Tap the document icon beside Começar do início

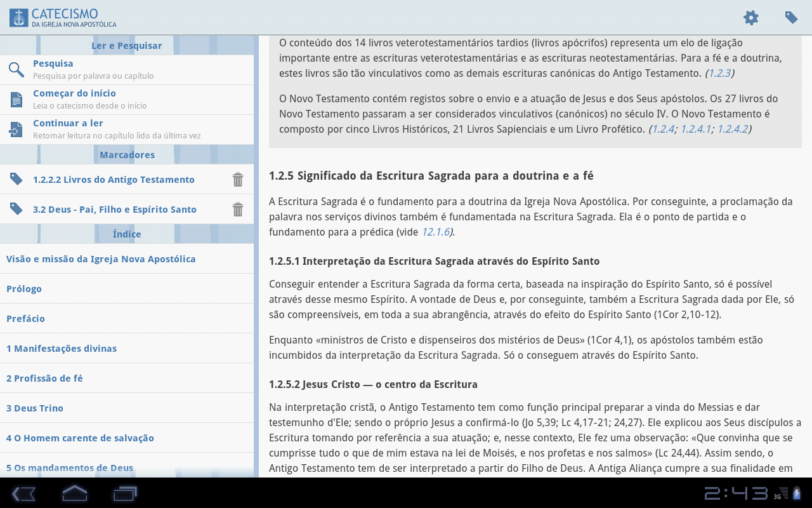tap(16, 100)
